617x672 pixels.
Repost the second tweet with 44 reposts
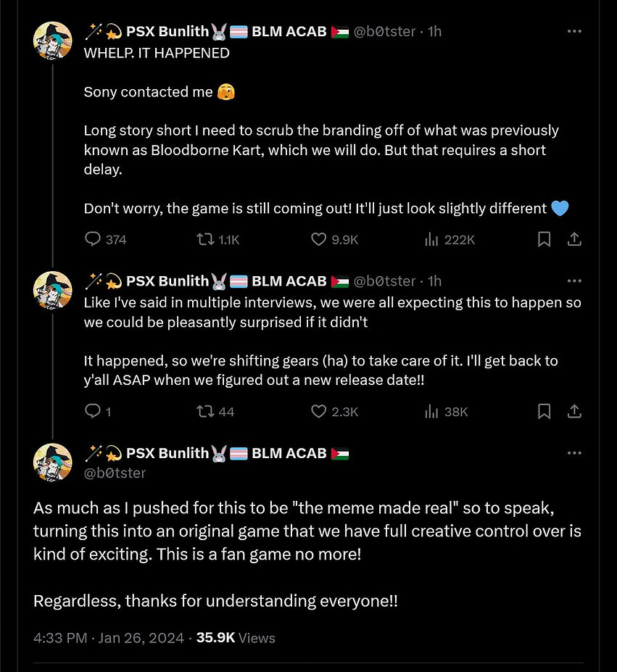coord(206,411)
